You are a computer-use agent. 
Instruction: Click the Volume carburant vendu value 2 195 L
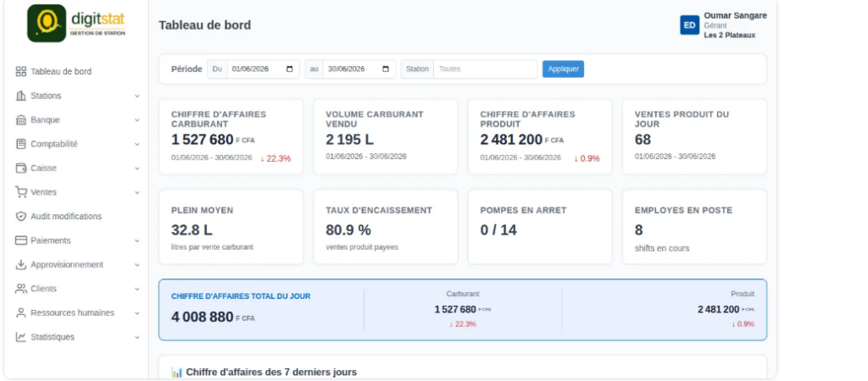coord(352,140)
